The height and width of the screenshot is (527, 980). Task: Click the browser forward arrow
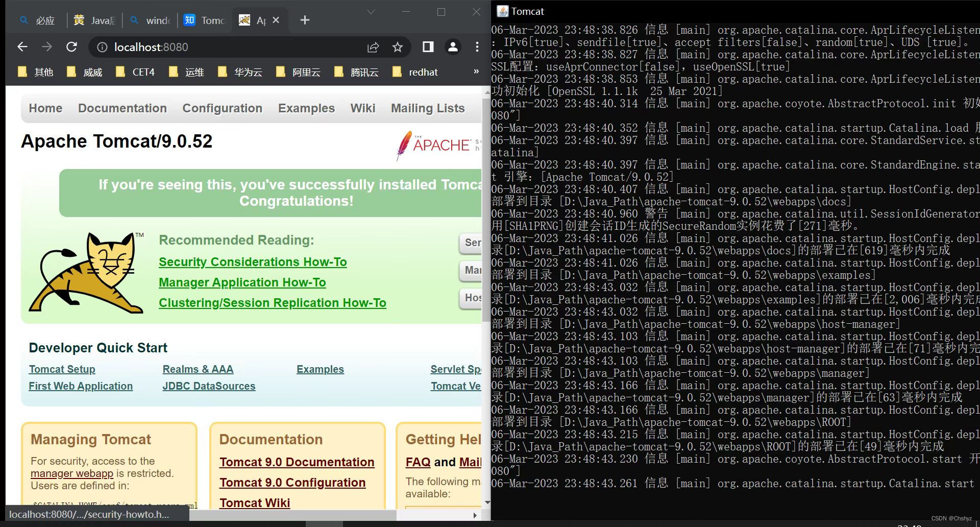click(x=47, y=47)
